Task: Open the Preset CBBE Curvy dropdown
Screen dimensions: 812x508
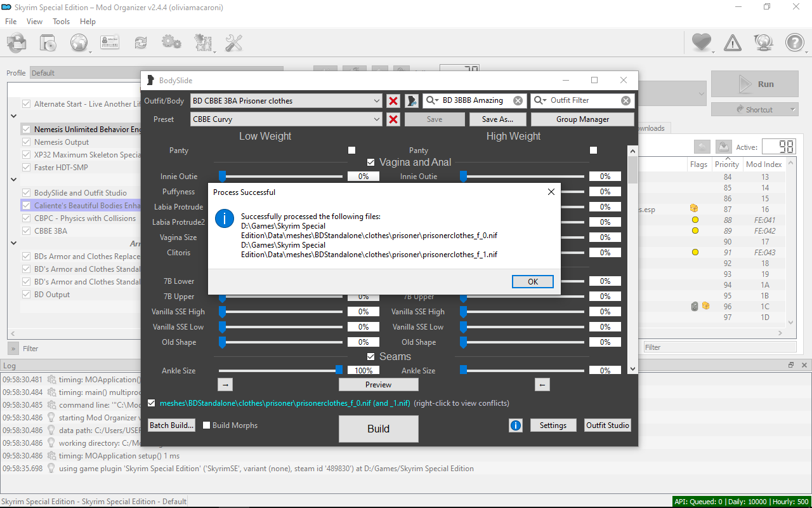Action: [286, 119]
